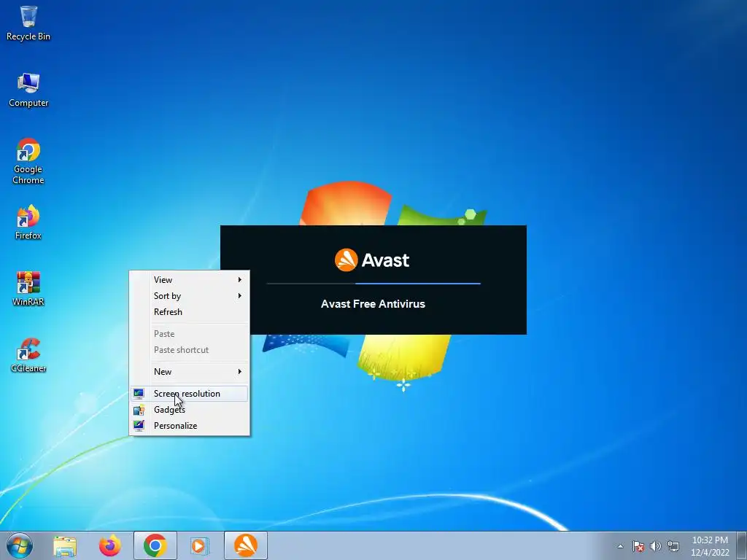Open the Windows Start menu

[x=20, y=545]
